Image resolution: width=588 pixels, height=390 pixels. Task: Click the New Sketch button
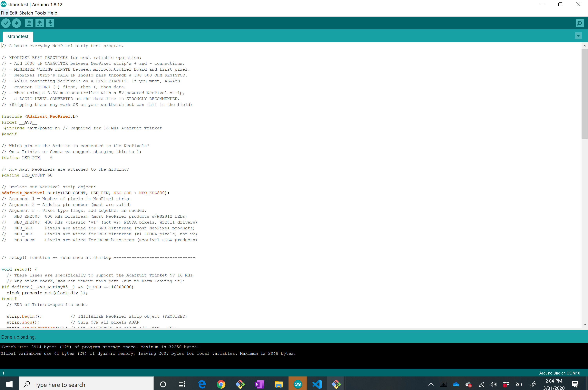coord(28,23)
